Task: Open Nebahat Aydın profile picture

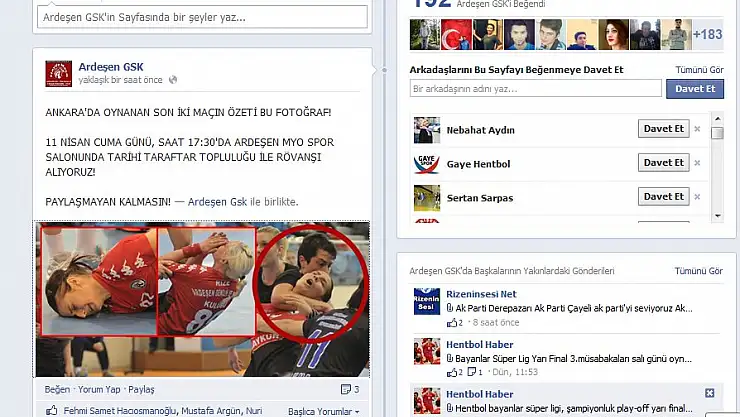Action: [x=427, y=130]
